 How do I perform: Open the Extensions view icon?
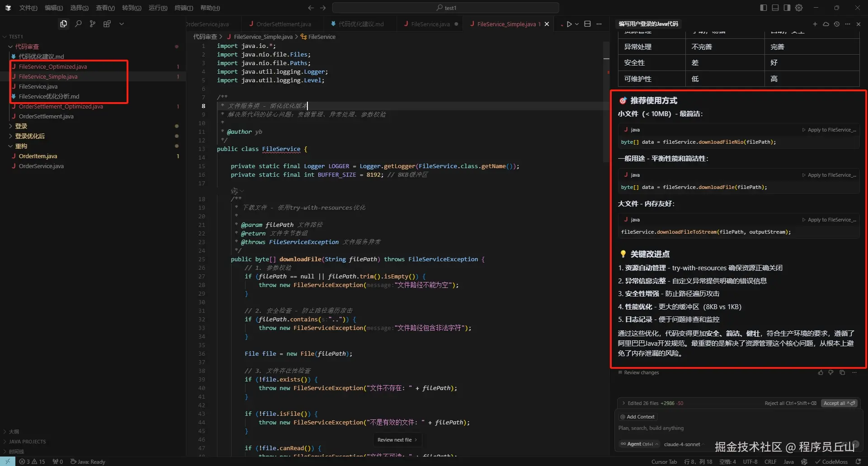pos(107,24)
